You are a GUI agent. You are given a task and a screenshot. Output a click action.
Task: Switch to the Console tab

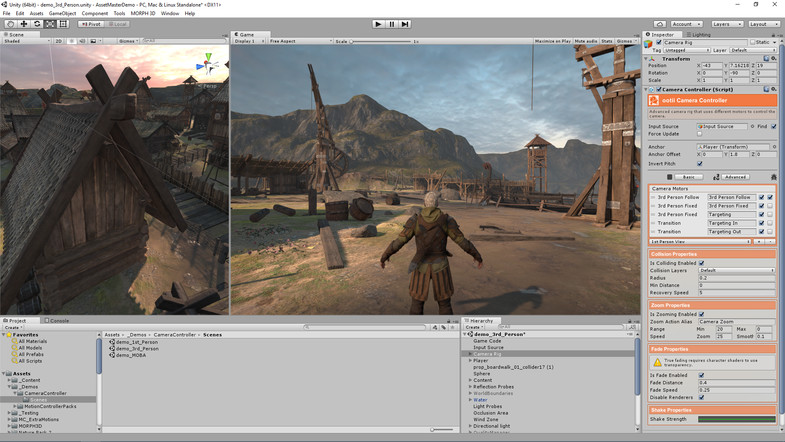tap(57, 320)
